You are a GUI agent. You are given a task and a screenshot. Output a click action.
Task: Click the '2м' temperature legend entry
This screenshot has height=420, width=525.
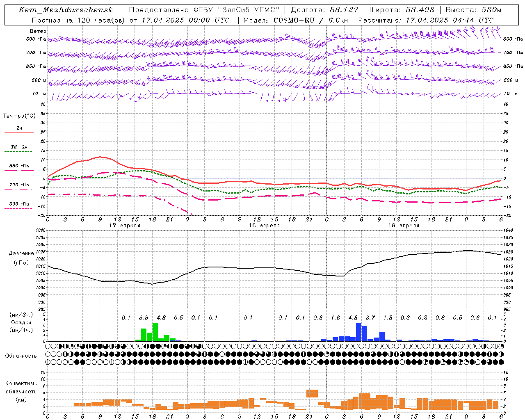pyautogui.click(x=19, y=128)
